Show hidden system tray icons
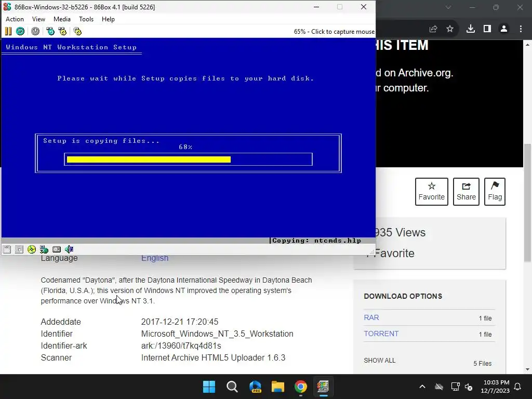 [422, 387]
